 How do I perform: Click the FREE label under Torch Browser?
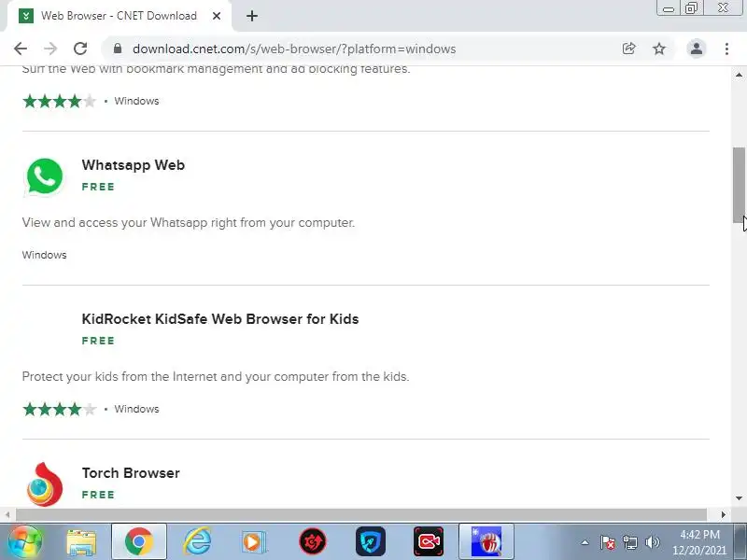point(98,495)
